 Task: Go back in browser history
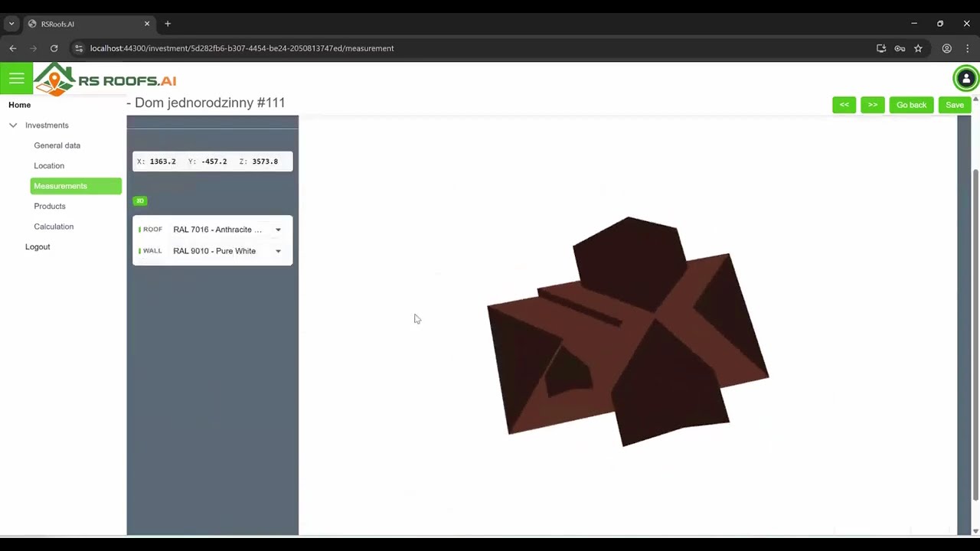pyautogui.click(x=13, y=48)
